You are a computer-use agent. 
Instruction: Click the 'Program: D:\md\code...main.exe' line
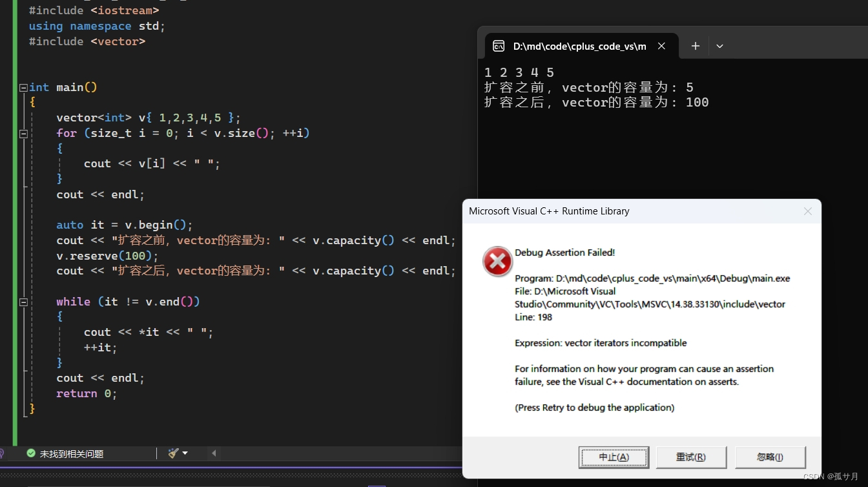pos(652,278)
